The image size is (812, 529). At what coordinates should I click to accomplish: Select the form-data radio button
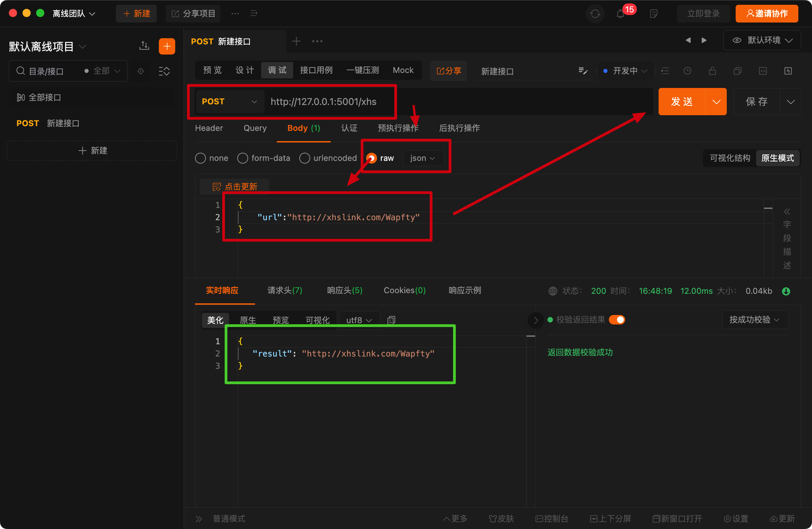click(243, 158)
